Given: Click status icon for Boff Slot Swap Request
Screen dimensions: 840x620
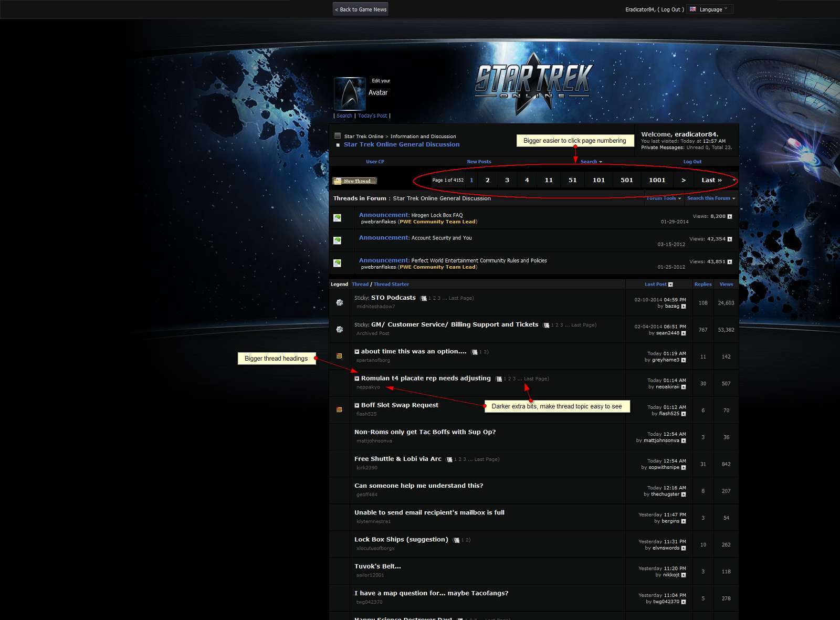Looking at the screenshot, I should click(339, 409).
